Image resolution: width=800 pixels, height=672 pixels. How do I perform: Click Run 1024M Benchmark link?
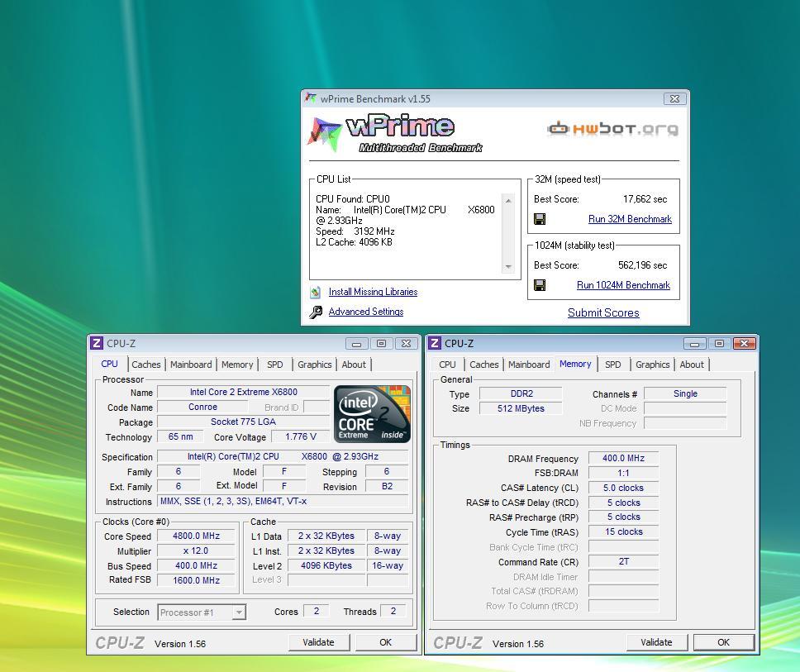(x=623, y=284)
